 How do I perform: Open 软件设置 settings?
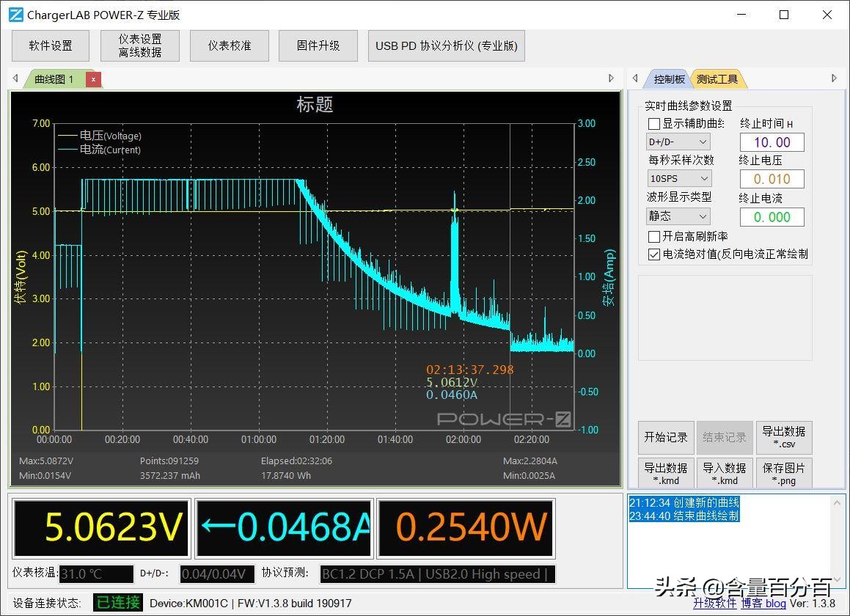tap(50, 45)
